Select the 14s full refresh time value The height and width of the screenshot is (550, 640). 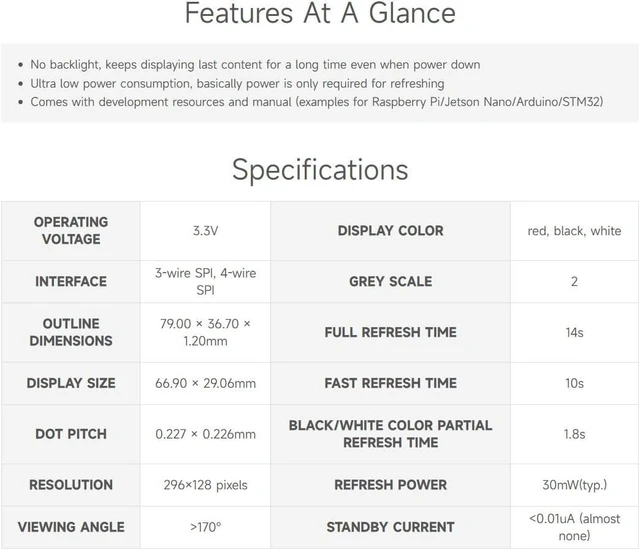(574, 332)
